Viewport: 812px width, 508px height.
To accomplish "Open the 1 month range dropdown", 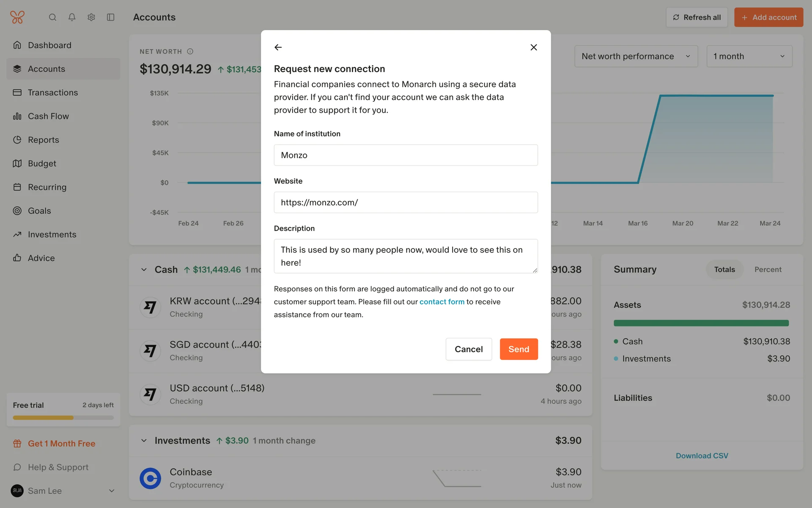I will click(x=749, y=56).
